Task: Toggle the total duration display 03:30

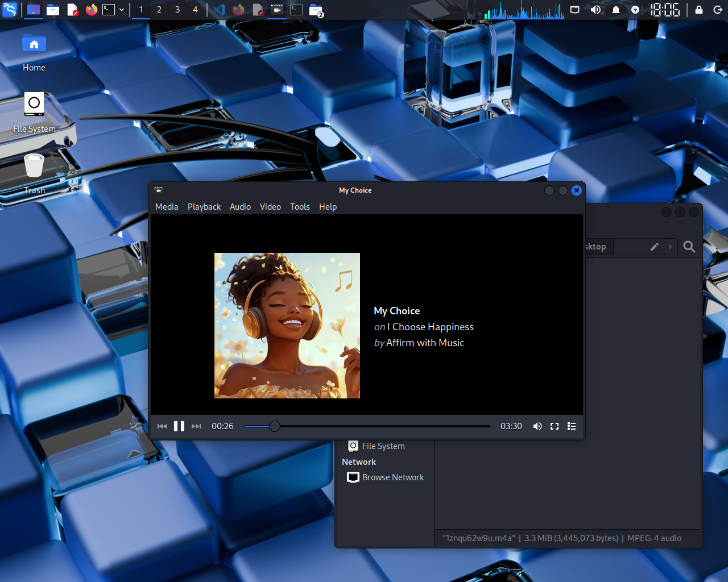Action: click(511, 426)
